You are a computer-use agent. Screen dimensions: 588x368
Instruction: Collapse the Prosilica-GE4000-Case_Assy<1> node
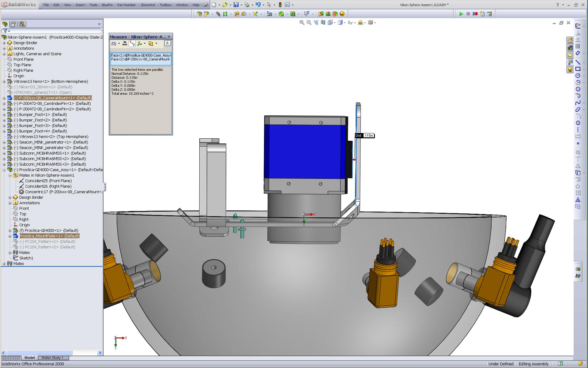(x=4, y=170)
